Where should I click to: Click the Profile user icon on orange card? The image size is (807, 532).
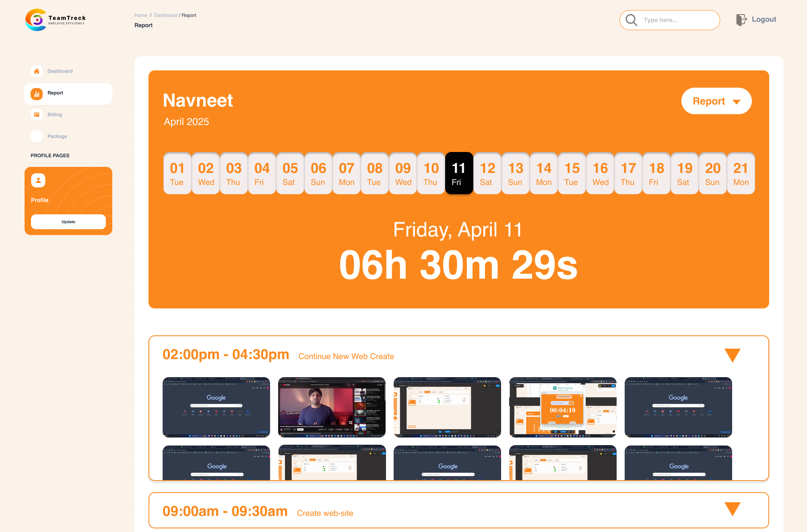pos(38,181)
